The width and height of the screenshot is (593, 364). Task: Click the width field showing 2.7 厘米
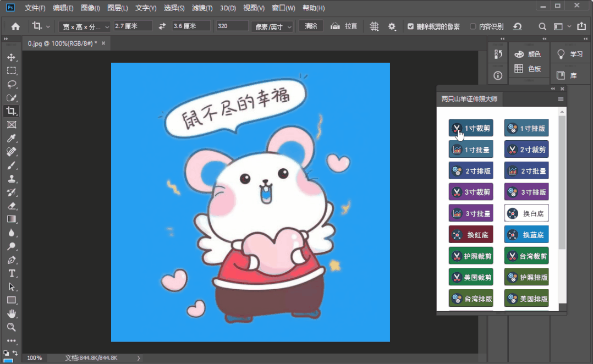[x=133, y=26]
